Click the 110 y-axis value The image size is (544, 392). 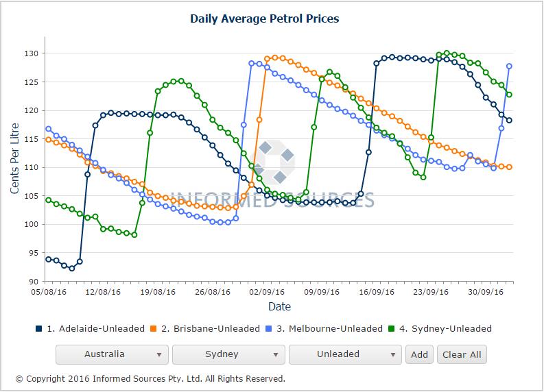pos(32,167)
